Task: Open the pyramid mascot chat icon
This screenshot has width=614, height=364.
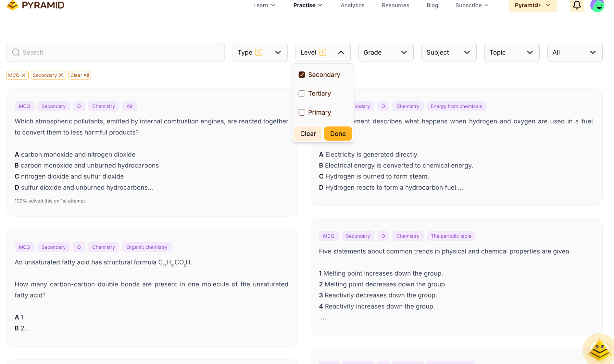Action: coord(599,350)
